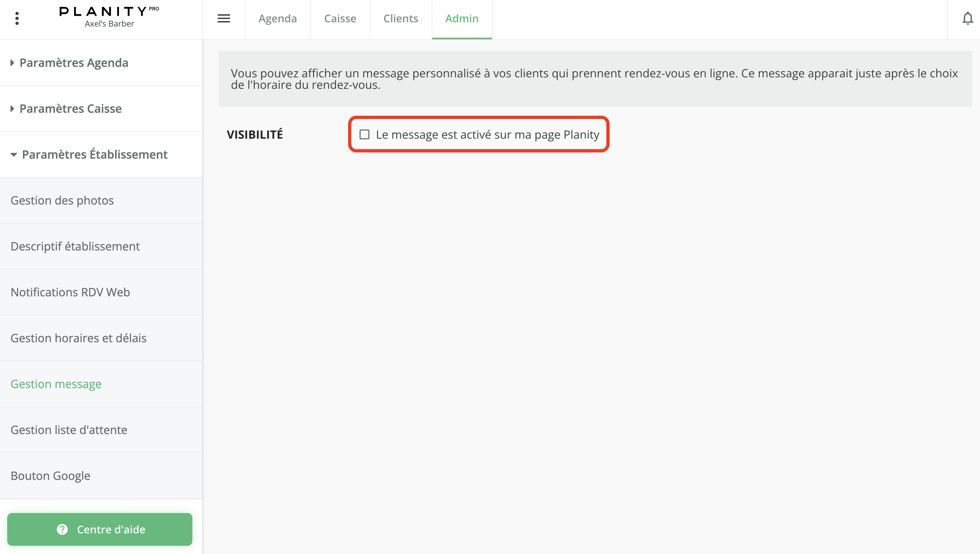This screenshot has width=980, height=554.
Task: Select the Clients tab
Action: (401, 18)
